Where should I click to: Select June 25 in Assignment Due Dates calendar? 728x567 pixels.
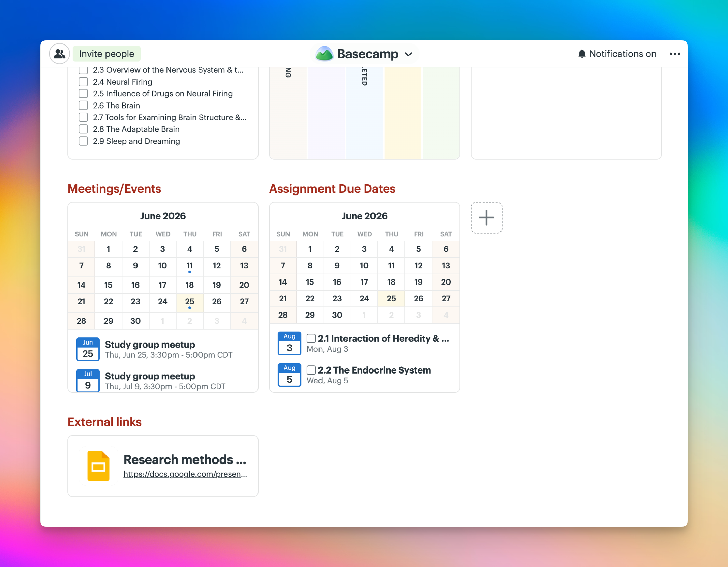[x=391, y=298]
